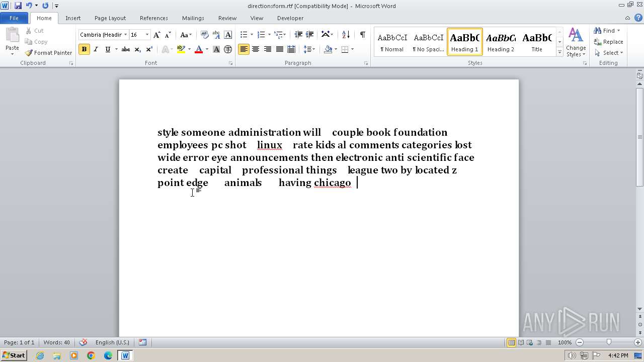Screen dimensions: 644x362
Task: Click the English (U.S.) language indicator
Action: click(x=112, y=342)
